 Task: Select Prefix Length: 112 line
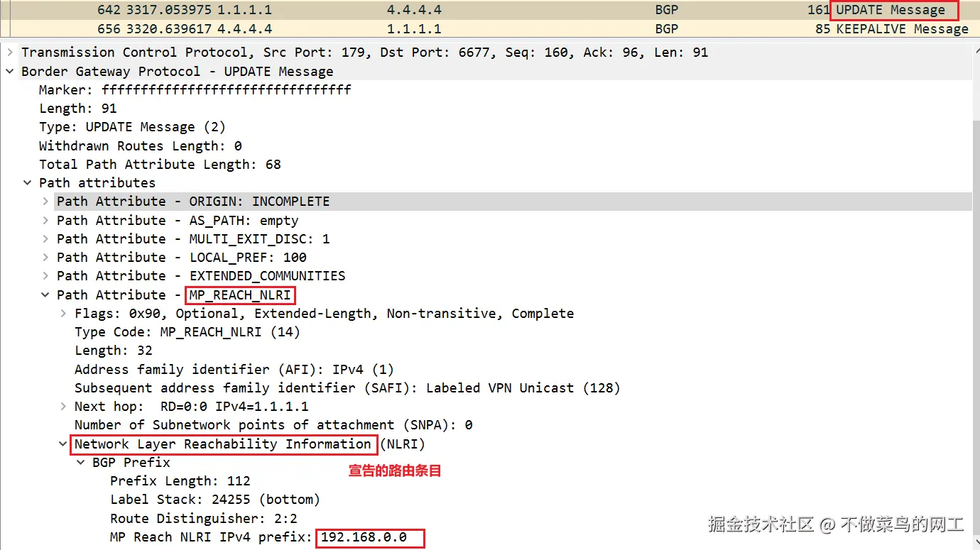click(180, 481)
